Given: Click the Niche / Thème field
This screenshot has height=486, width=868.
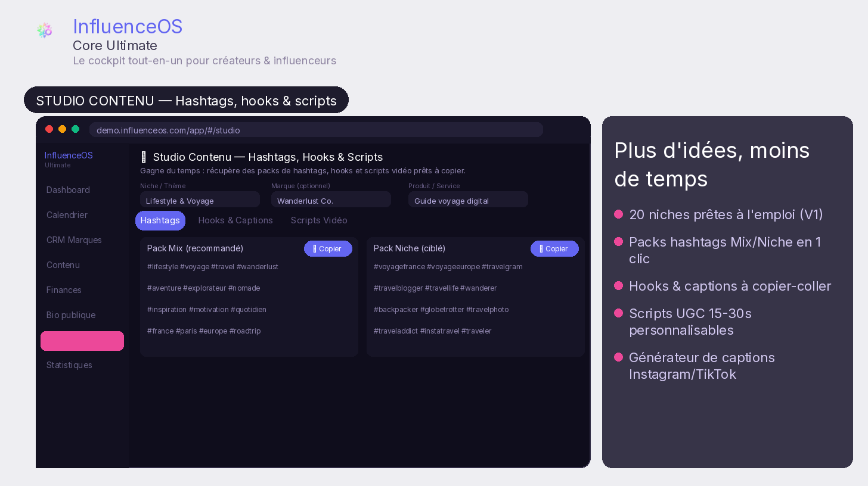Looking at the screenshot, I should (x=200, y=200).
